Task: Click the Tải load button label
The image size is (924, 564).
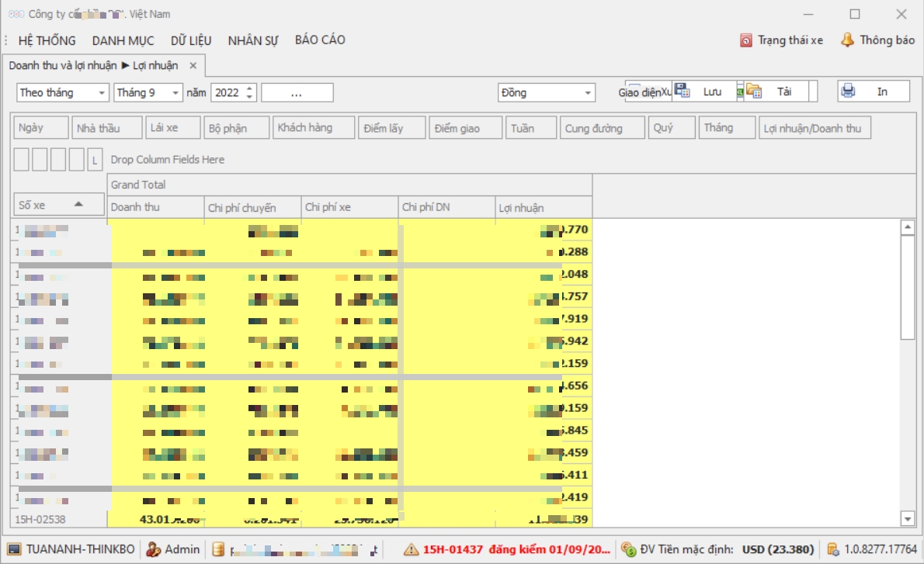Action: [x=783, y=92]
